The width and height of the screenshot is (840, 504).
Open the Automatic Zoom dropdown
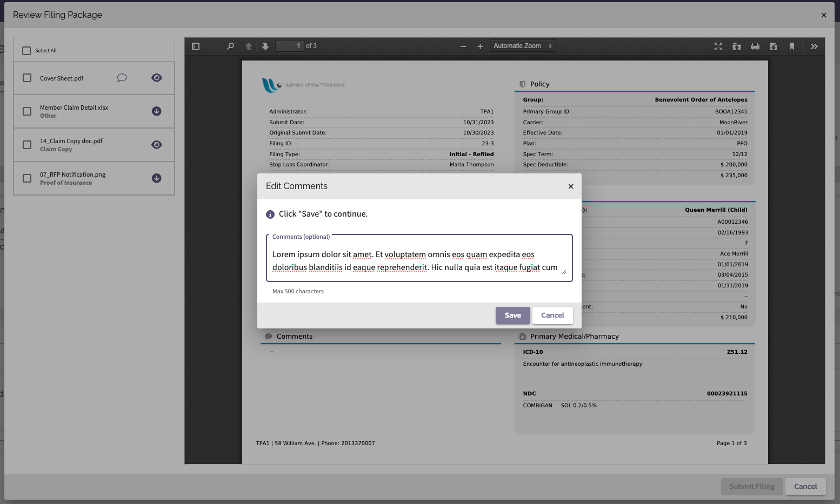pyautogui.click(x=522, y=46)
